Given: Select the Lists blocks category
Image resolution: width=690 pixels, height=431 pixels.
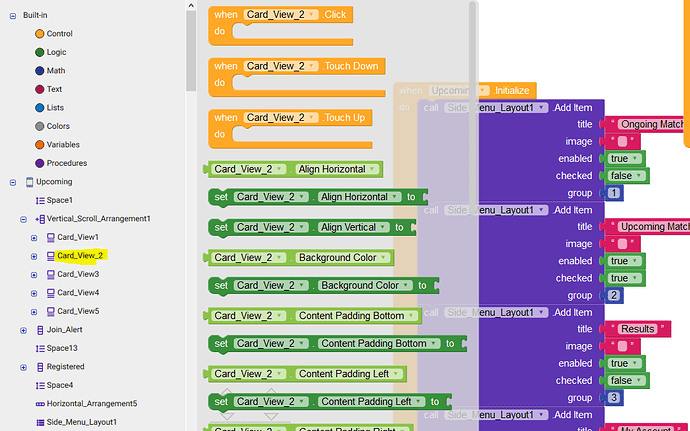Looking at the screenshot, I should 55,108.
